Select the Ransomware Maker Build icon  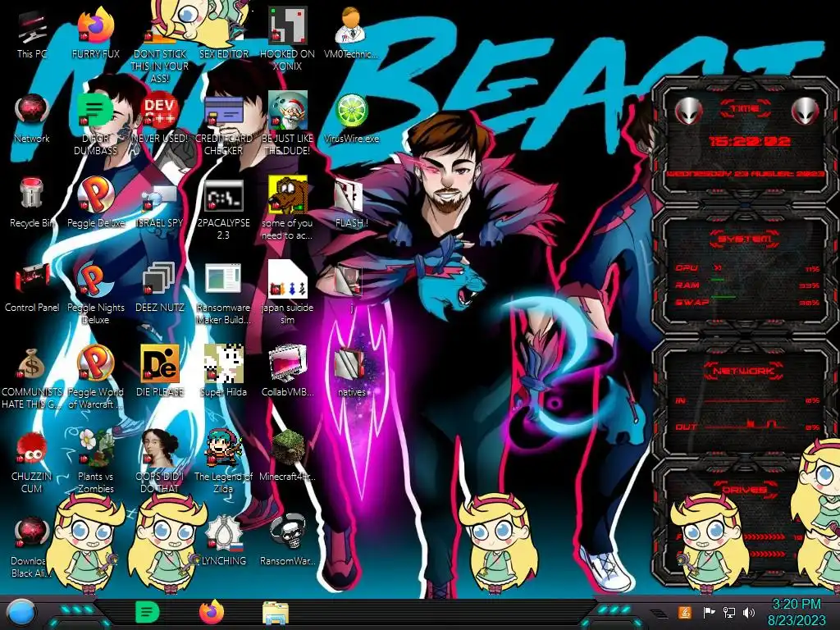[x=223, y=280]
